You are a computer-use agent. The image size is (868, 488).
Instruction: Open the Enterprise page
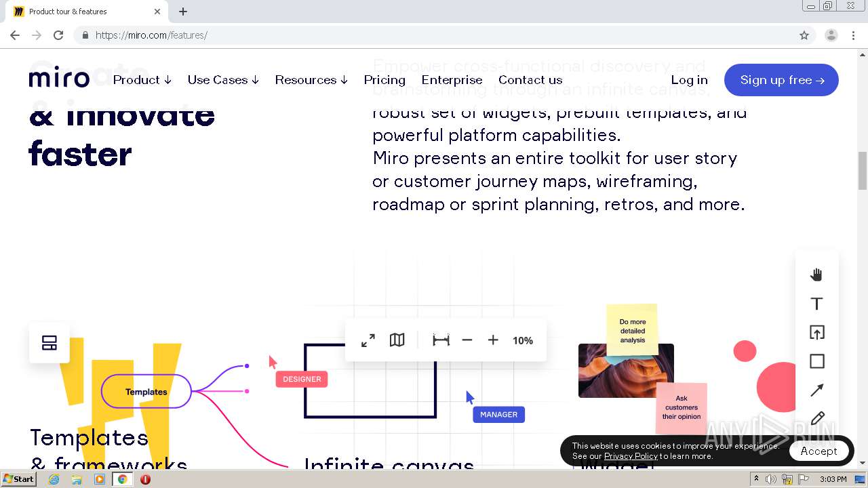(x=452, y=80)
